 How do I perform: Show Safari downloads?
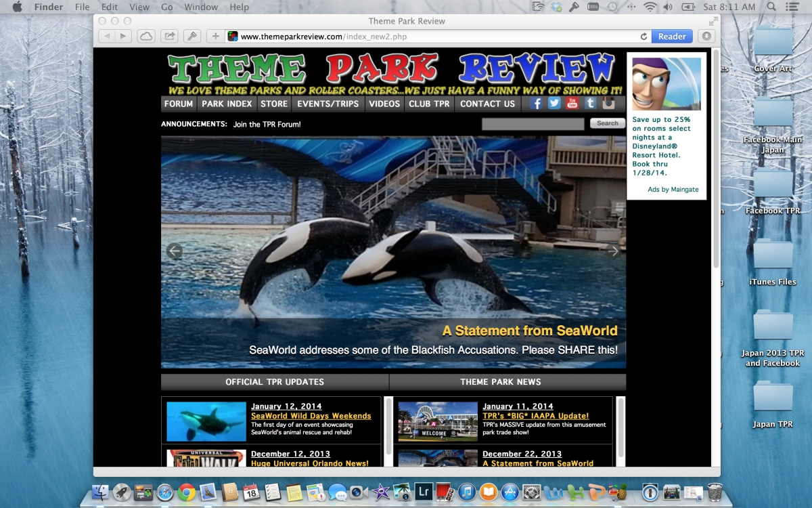[x=706, y=37]
